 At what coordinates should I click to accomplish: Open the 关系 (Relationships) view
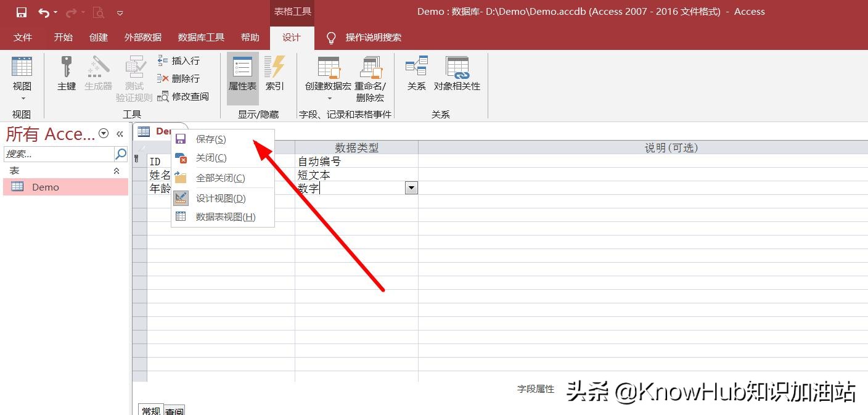click(x=416, y=74)
